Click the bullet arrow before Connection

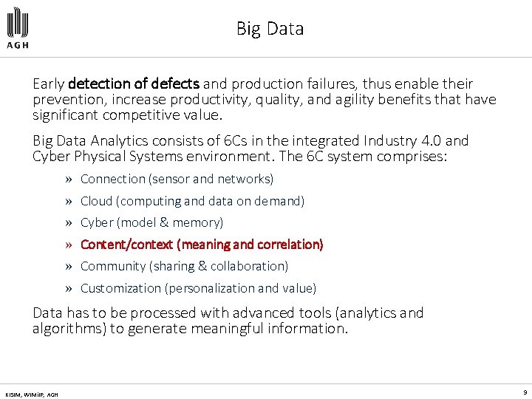[68, 180]
